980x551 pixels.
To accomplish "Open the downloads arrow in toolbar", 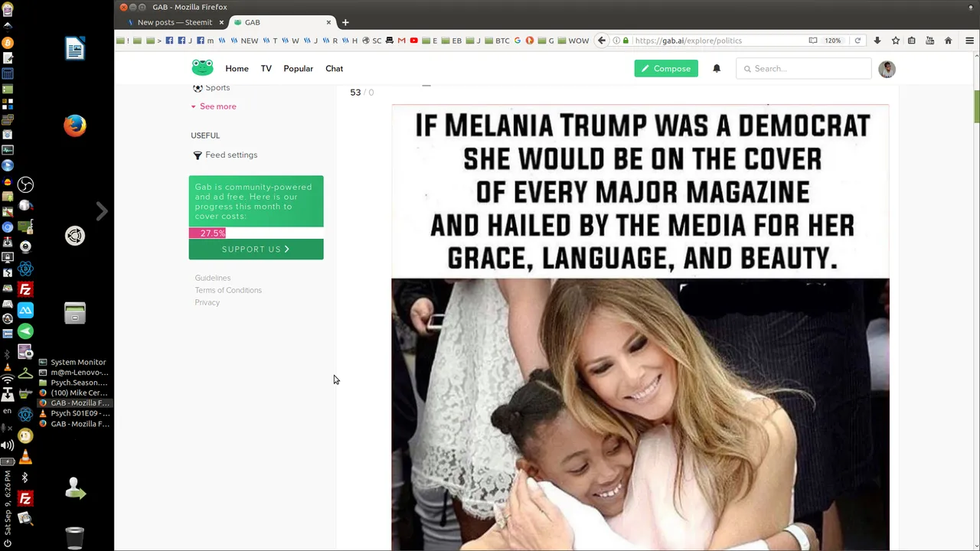I will 877,41.
